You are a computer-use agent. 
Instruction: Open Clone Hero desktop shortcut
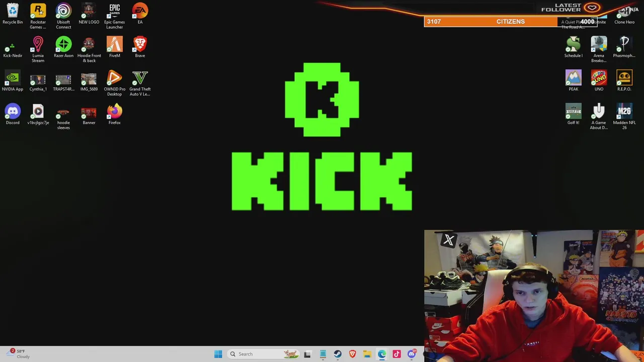(624, 14)
